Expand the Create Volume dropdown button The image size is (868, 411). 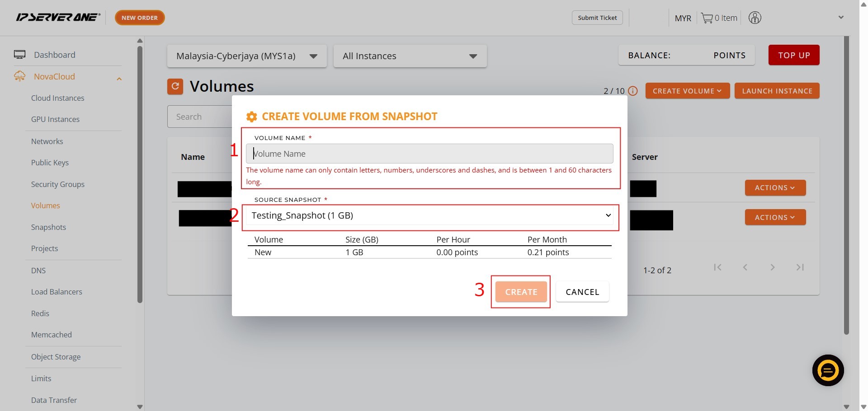coord(687,91)
